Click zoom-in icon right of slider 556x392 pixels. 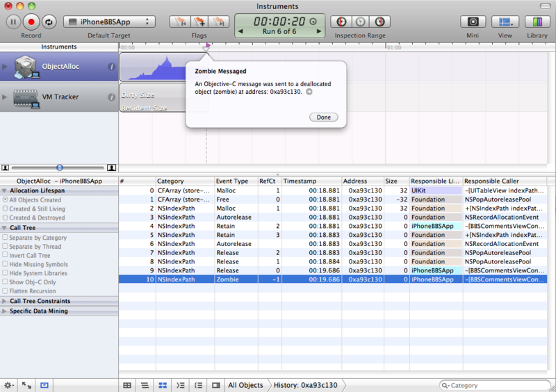point(112,168)
